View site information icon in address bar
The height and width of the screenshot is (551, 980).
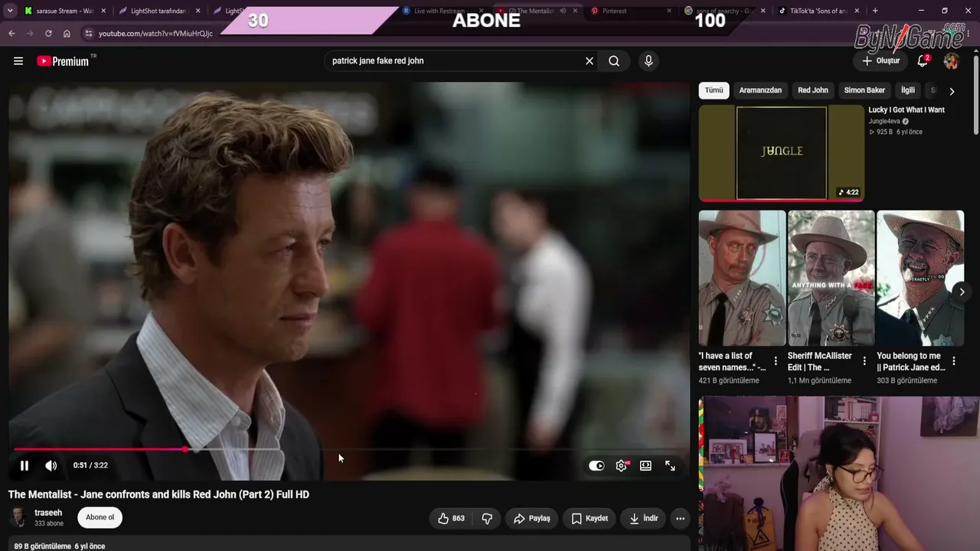coord(88,34)
